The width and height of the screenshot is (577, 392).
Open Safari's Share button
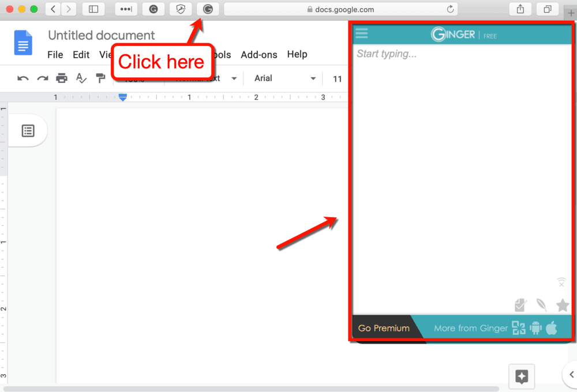(x=520, y=9)
